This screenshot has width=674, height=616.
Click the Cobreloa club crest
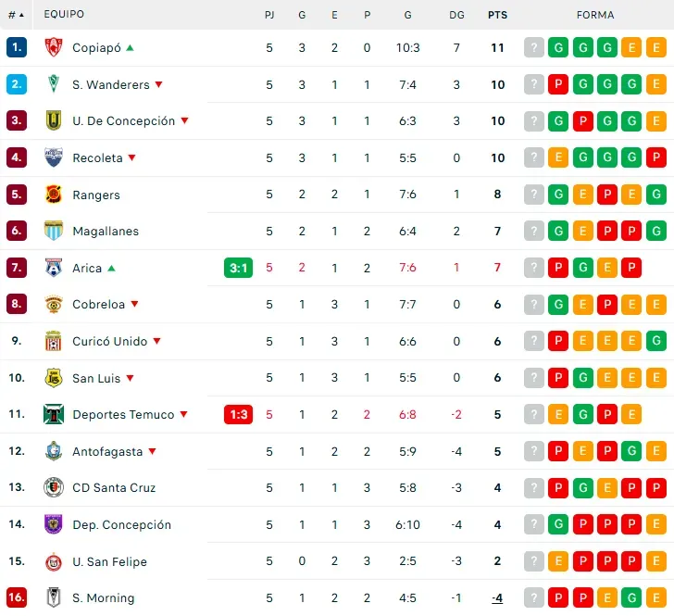click(x=54, y=304)
